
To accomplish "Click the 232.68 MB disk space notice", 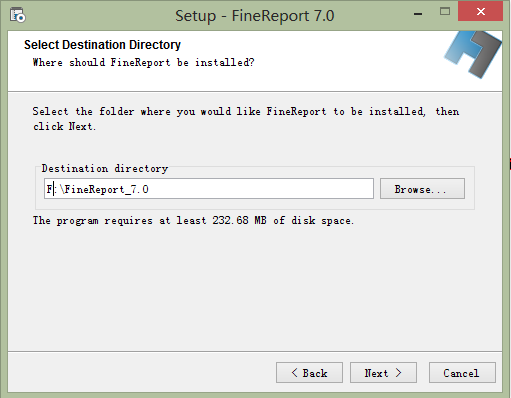I will 193,220.
